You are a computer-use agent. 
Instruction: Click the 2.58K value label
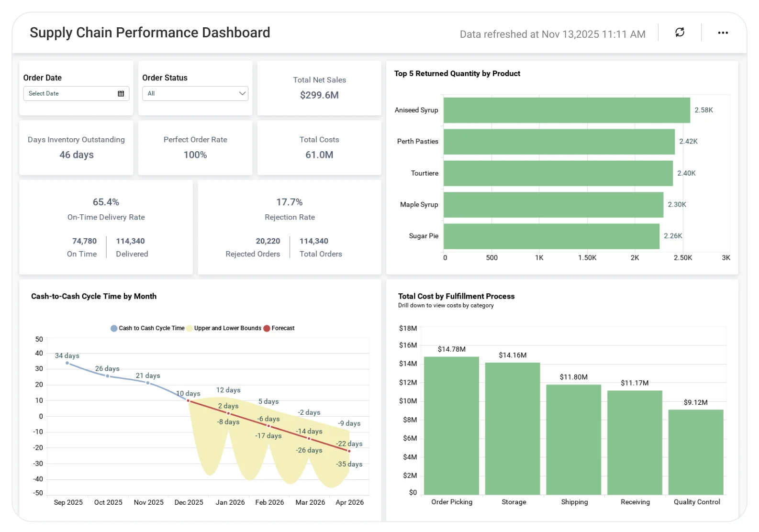(704, 110)
